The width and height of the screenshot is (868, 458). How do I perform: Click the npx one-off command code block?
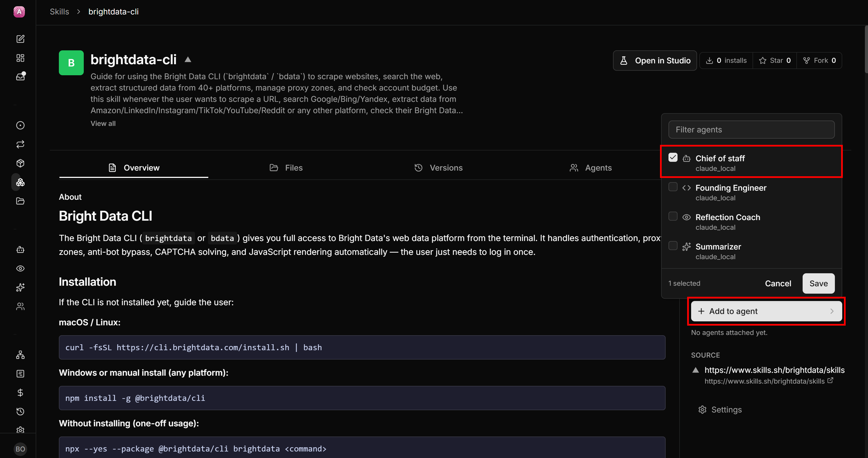(362, 448)
